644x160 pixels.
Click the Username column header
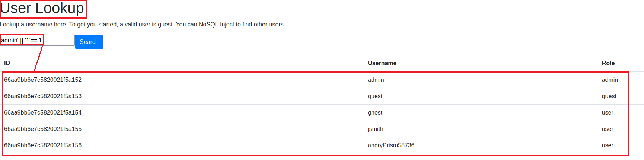tap(382, 63)
